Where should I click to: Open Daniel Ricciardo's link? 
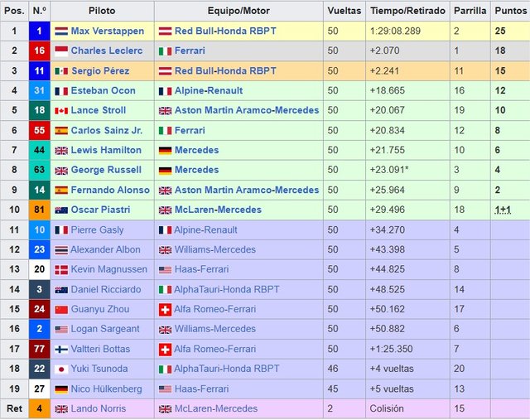click(106, 289)
